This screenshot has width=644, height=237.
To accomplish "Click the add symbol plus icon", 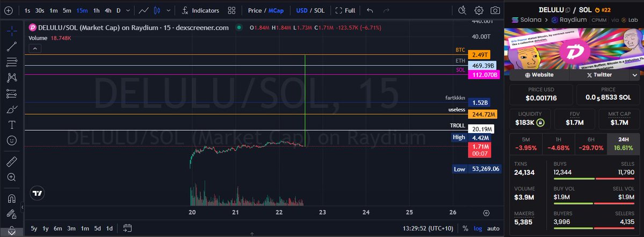I will click(x=8, y=10).
